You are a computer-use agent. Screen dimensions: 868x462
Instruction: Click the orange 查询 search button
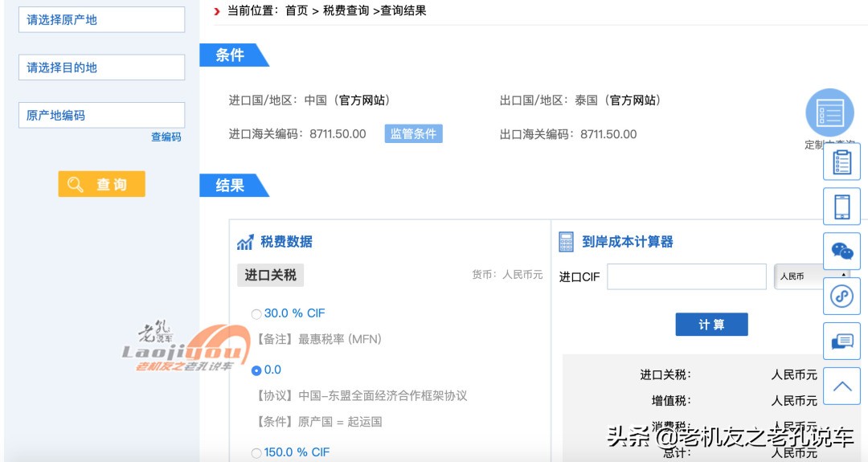(x=102, y=184)
